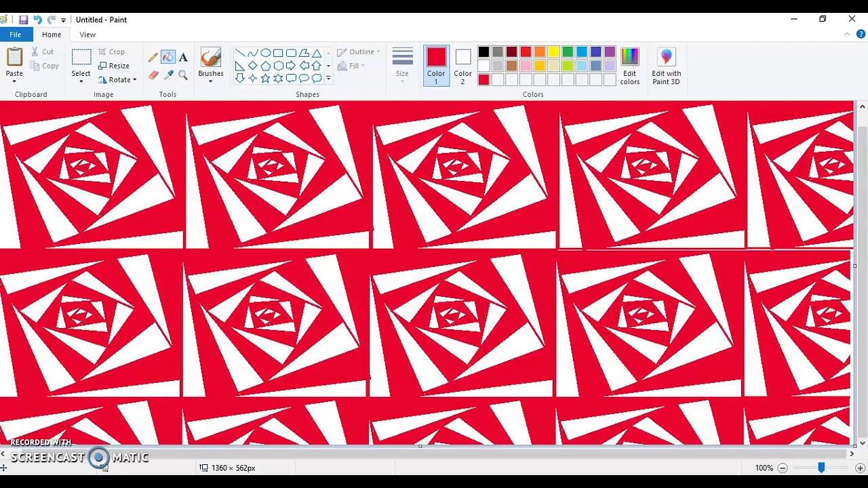
Task: Select the Color picker eyedropper tool
Action: (x=168, y=75)
